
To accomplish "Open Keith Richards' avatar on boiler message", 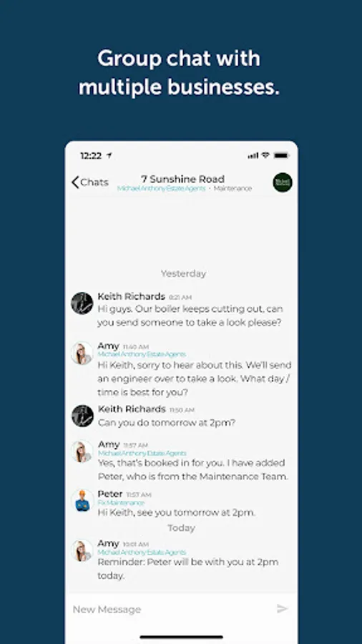I will [82, 303].
